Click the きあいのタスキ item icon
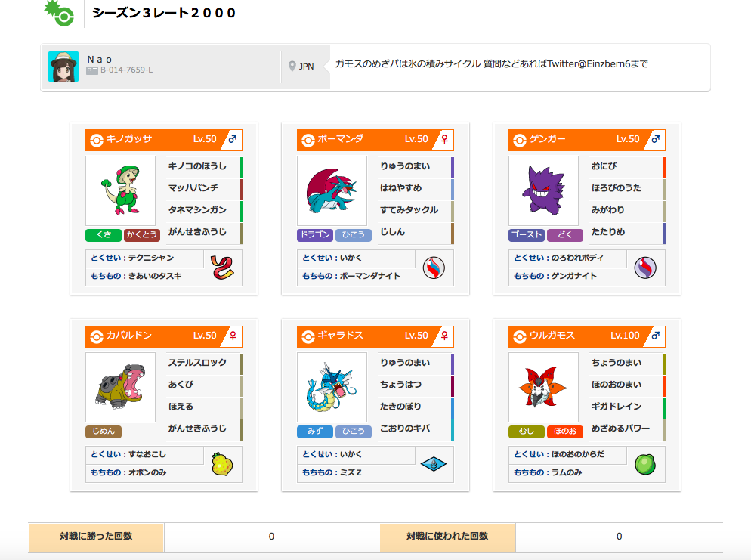 point(223,268)
